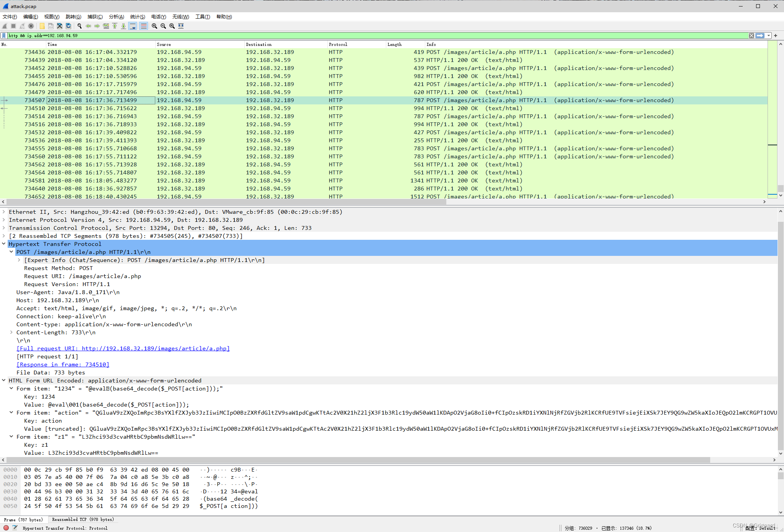Open a capture file via folder icon
Viewport: 784px width, 532px height.
click(42, 26)
